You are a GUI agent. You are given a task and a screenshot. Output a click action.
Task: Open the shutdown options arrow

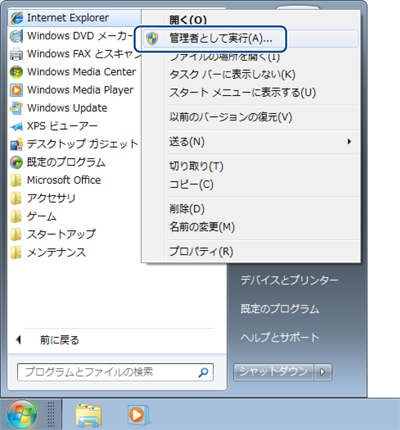coord(322,372)
